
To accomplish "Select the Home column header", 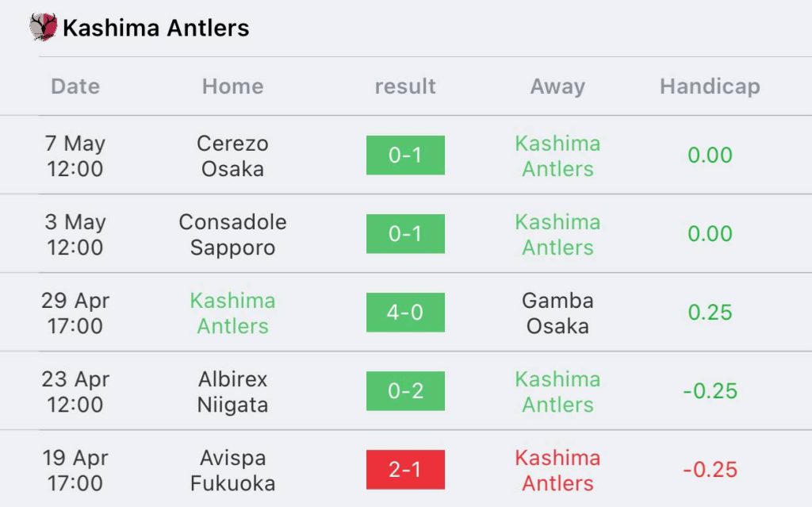I will click(232, 86).
